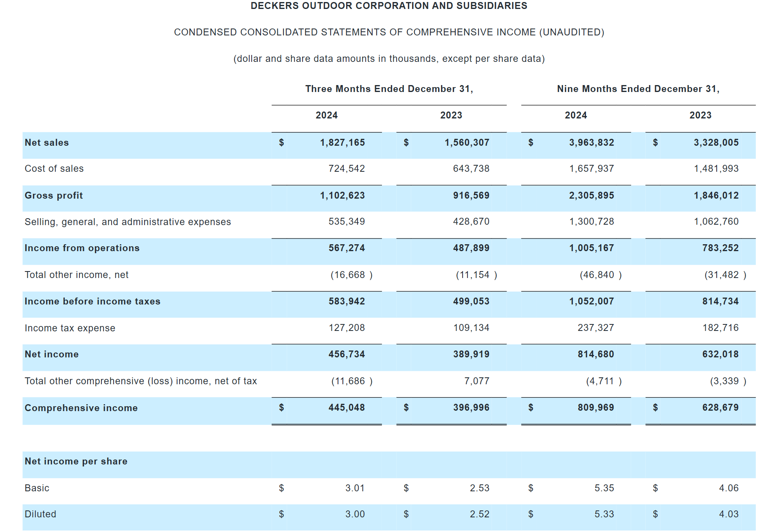Image resolution: width=781 pixels, height=532 pixels.
Task: Select 'Income before income taxes' label
Action: click(92, 301)
